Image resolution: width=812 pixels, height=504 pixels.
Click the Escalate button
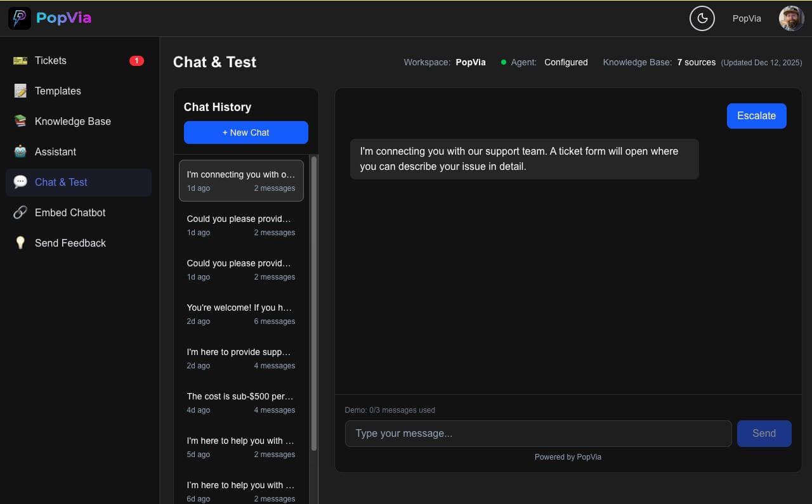tap(756, 115)
